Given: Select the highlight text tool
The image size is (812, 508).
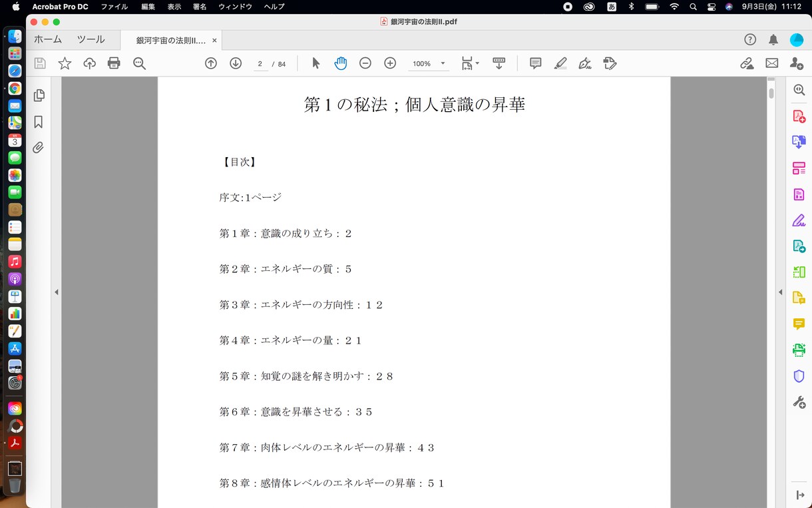Looking at the screenshot, I should coord(560,63).
